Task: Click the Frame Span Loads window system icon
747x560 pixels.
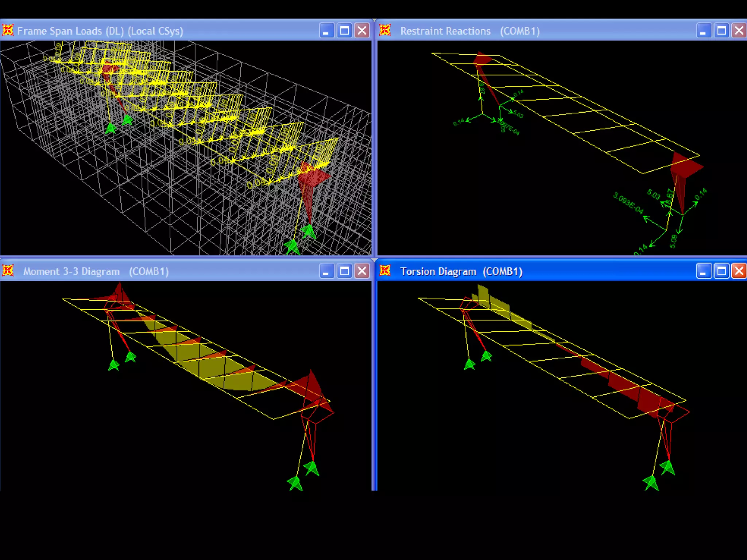Action: [x=8, y=30]
